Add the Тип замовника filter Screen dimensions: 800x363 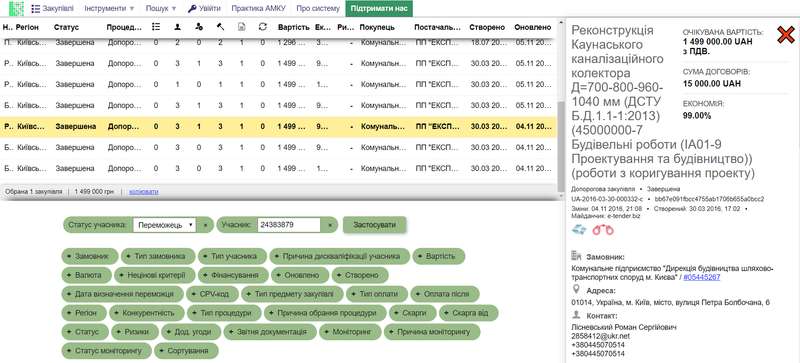click(x=158, y=256)
